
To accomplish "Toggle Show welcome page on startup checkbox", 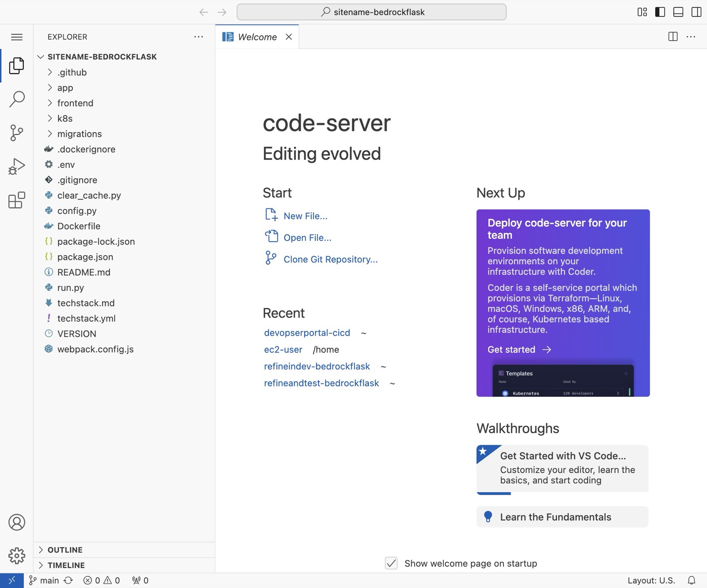I will [391, 563].
